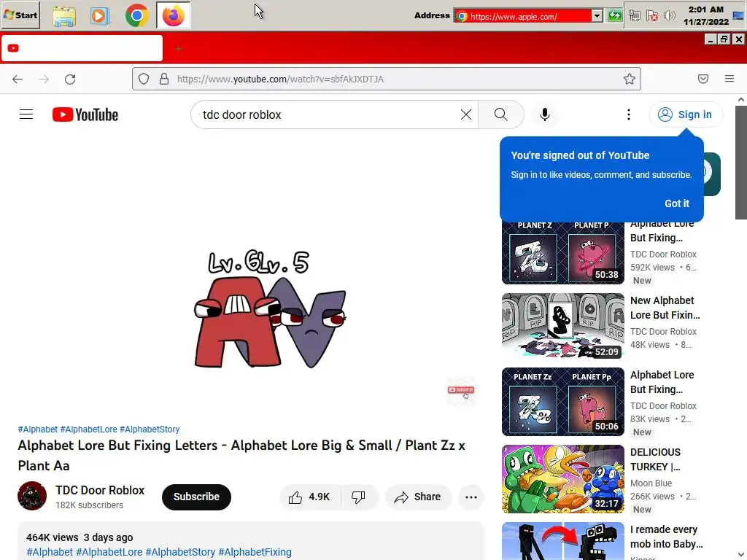Dismiss popup with Got it
Image resolution: width=747 pixels, height=560 pixels.
coord(676,203)
